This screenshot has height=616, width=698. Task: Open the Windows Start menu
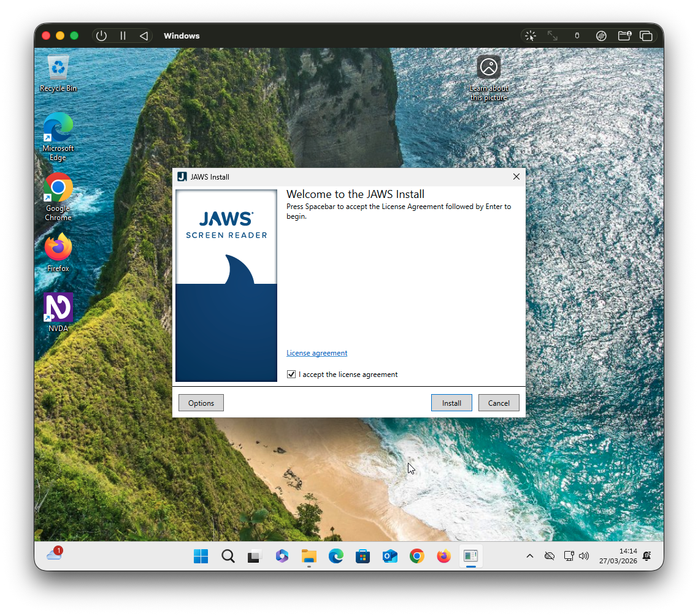click(x=201, y=556)
